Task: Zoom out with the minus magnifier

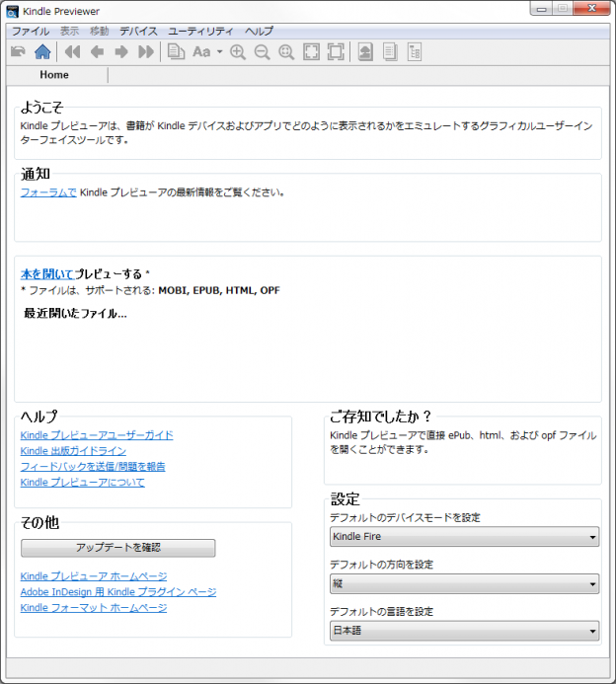Action: [x=263, y=52]
